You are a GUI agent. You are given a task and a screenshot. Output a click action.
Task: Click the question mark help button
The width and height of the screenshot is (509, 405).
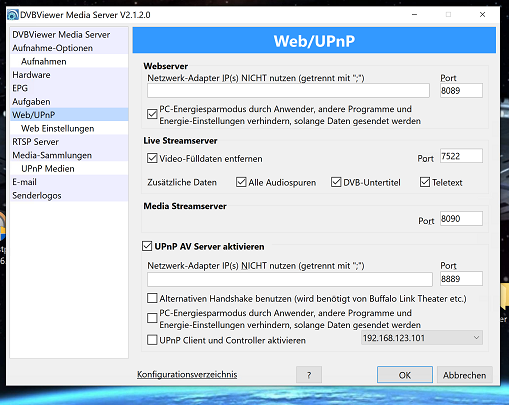(309, 375)
